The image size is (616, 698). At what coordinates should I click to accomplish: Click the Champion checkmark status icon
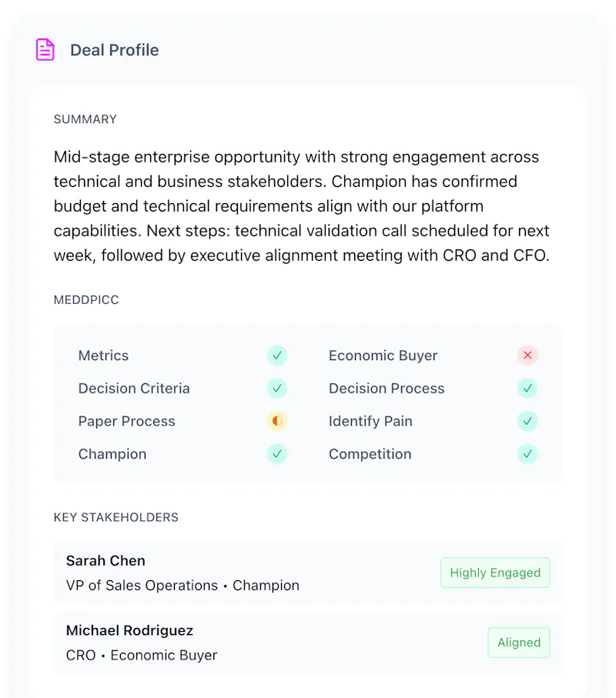[277, 454]
